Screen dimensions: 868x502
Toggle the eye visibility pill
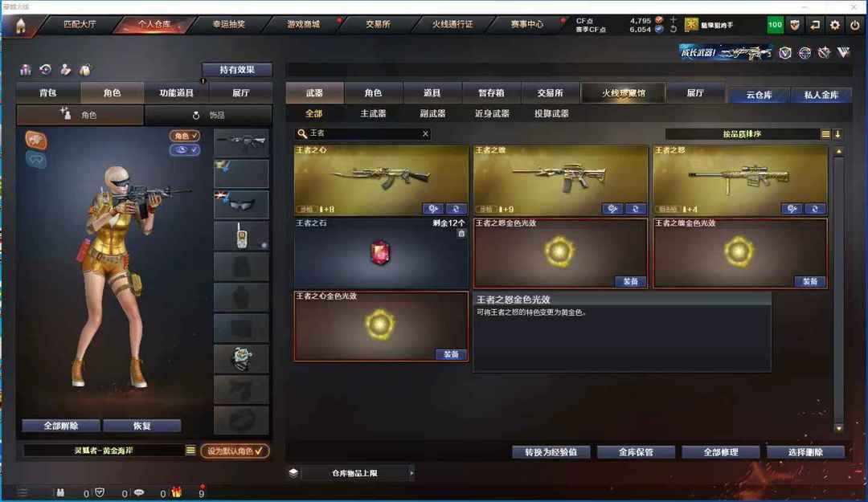tap(184, 150)
